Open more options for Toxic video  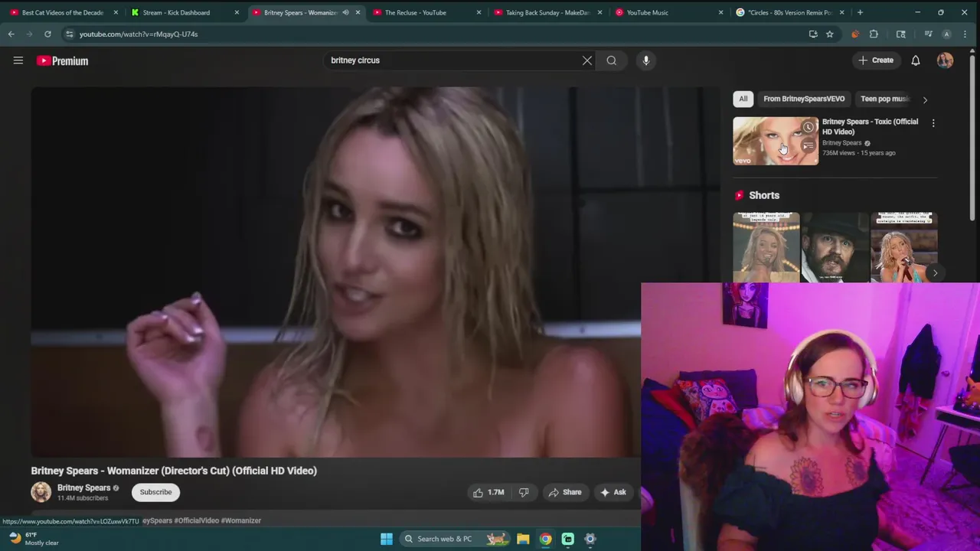pos(933,122)
